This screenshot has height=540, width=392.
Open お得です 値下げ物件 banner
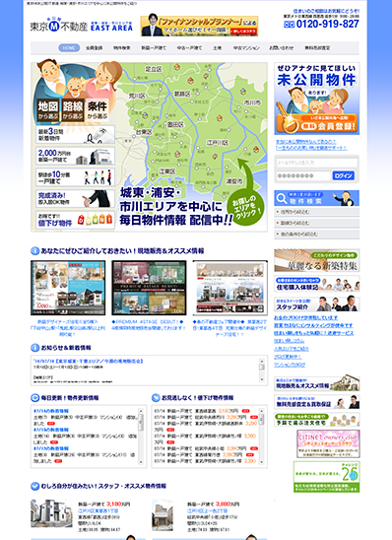click(x=75, y=220)
